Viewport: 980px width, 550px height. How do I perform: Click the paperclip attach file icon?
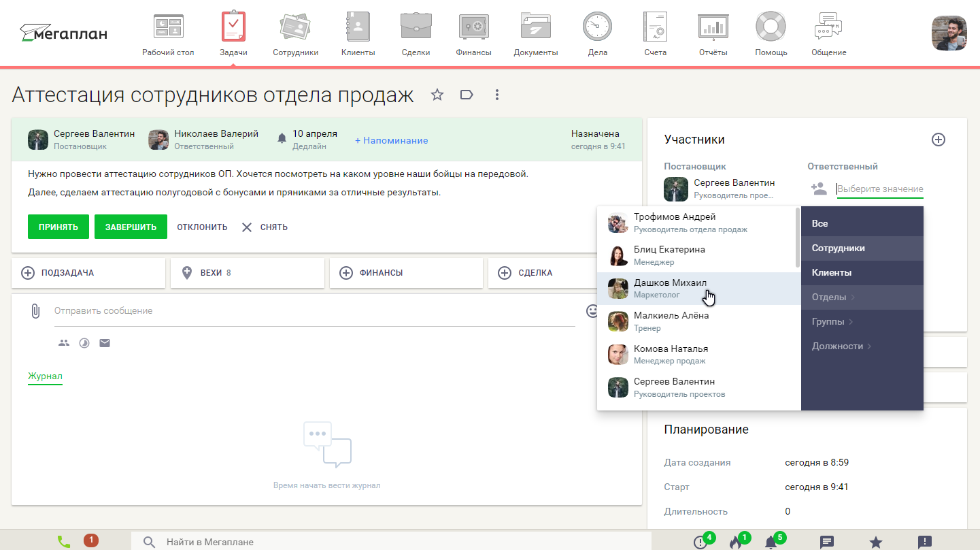[x=35, y=311]
